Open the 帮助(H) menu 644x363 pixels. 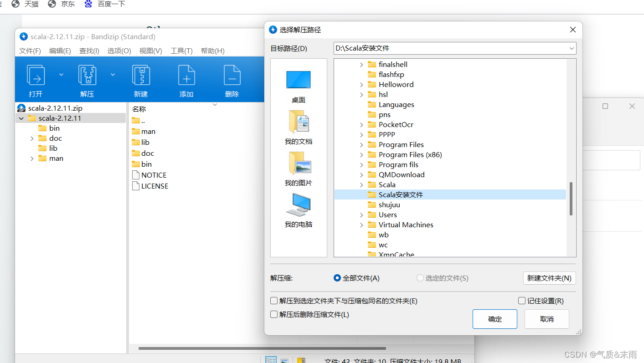213,51
